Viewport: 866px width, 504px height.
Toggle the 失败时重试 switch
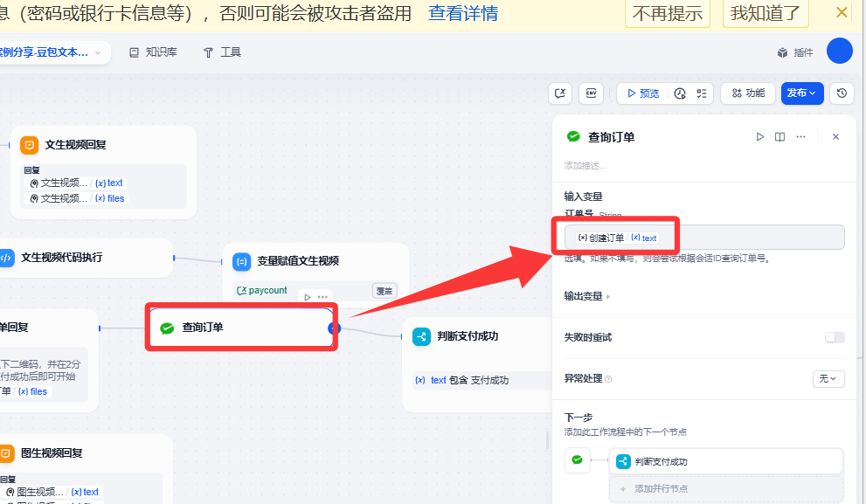tap(835, 337)
